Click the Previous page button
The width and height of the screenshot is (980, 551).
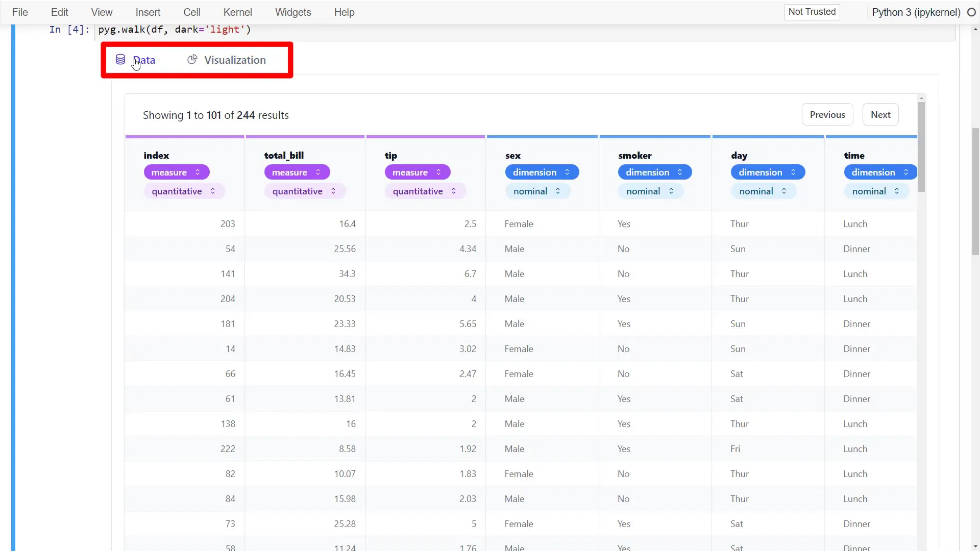[x=827, y=115]
